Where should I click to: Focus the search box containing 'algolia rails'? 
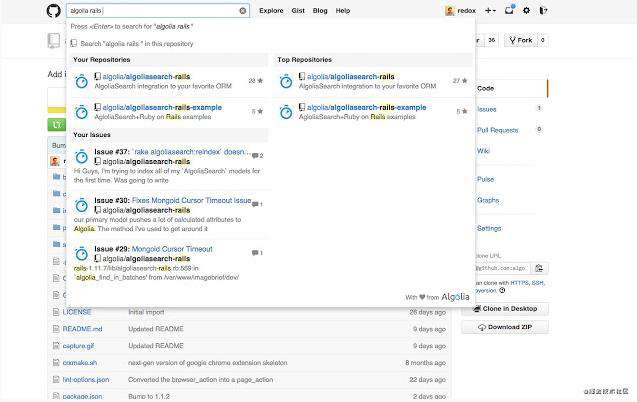[x=158, y=11]
